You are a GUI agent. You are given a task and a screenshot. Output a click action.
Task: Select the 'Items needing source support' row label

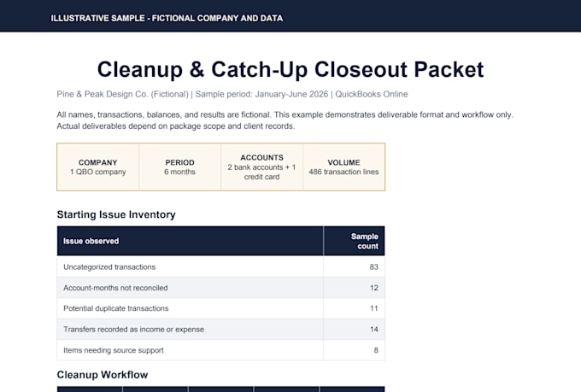(x=114, y=350)
